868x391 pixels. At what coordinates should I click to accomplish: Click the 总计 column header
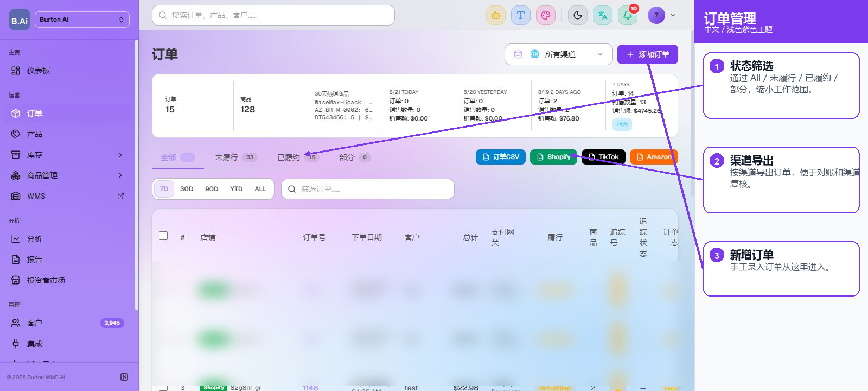[x=470, y=237]
